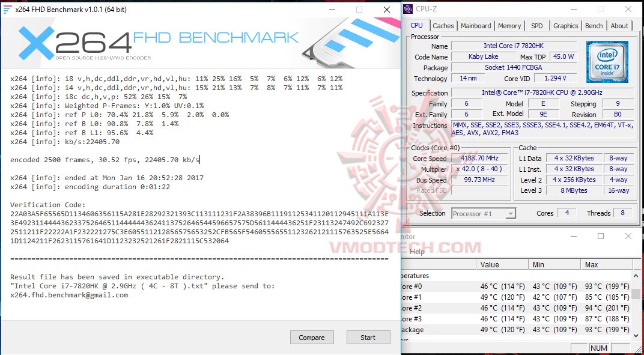Image resolution: width=644 pixels, height=355 pixels.
Task: Click the kb/s:22405.70 info line
Action: click(x=65, y=142)
